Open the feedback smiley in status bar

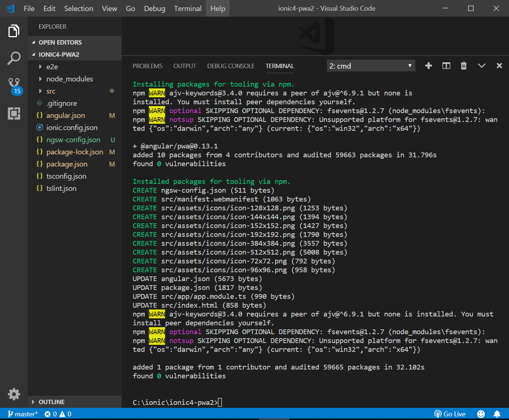click(481, 414)
